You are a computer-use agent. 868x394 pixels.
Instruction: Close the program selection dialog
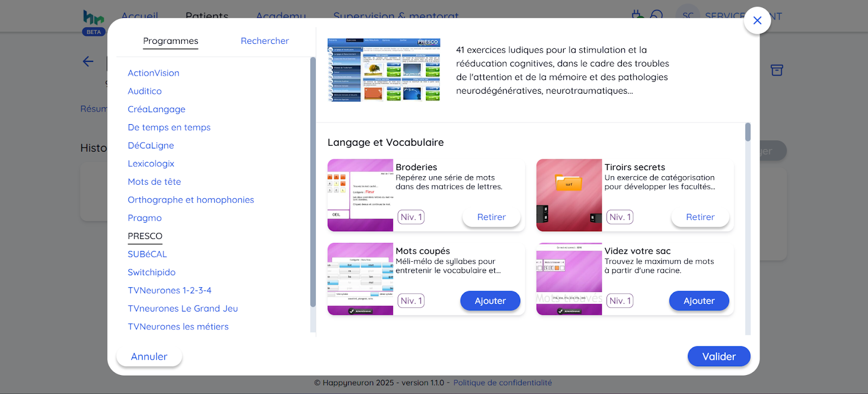tap(757, 21)
